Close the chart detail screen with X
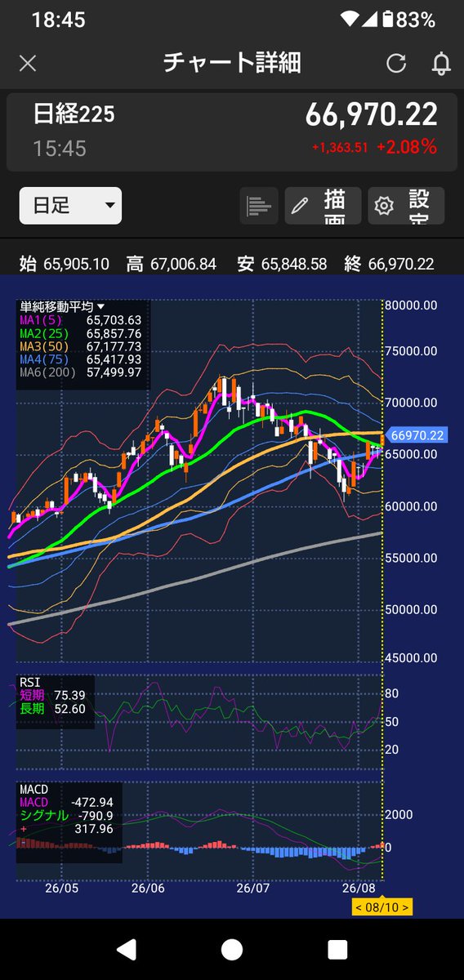Image resolution: width=464 pixels, height=980 pixels. point(28,63)
